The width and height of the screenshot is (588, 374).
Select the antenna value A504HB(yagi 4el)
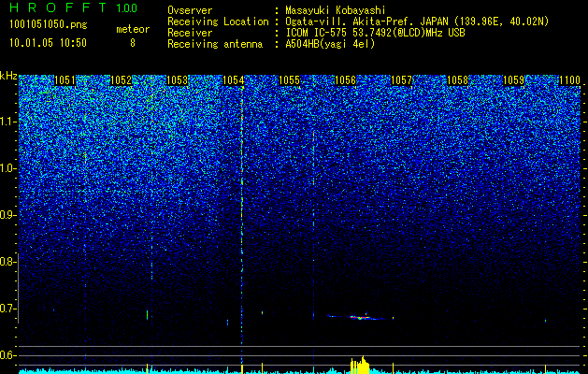click(x=330, y=44)
